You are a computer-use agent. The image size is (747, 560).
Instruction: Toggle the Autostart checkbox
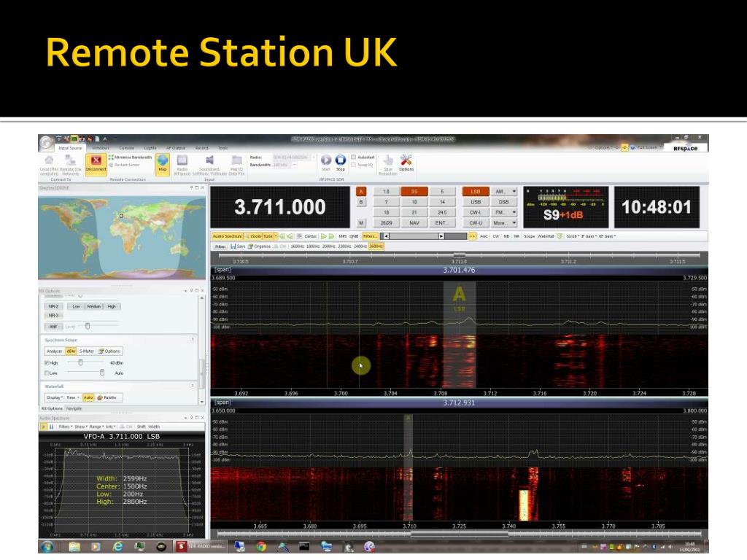point(354,157)
